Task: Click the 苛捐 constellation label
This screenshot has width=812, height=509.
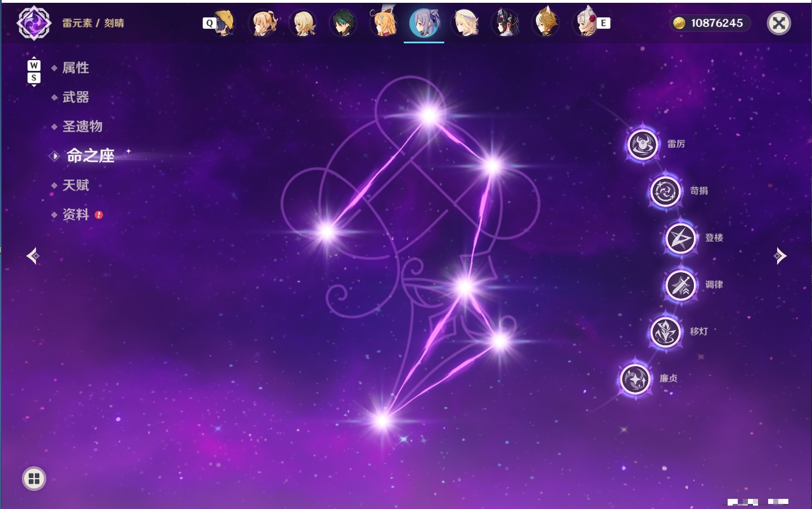Action: pos(699,191)
